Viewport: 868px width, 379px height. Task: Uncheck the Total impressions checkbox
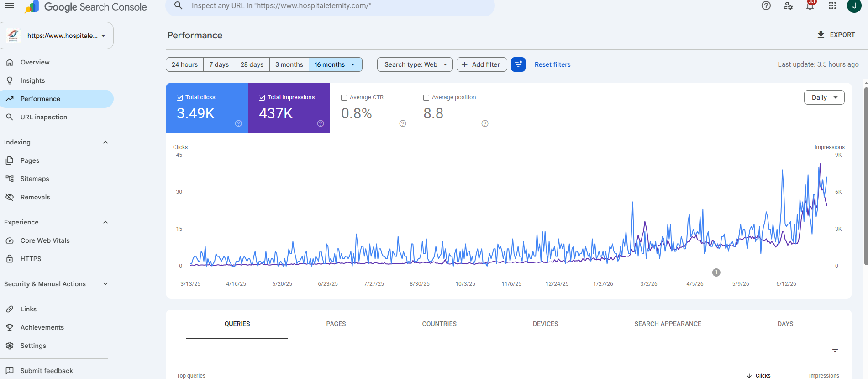tap(262, 97)
